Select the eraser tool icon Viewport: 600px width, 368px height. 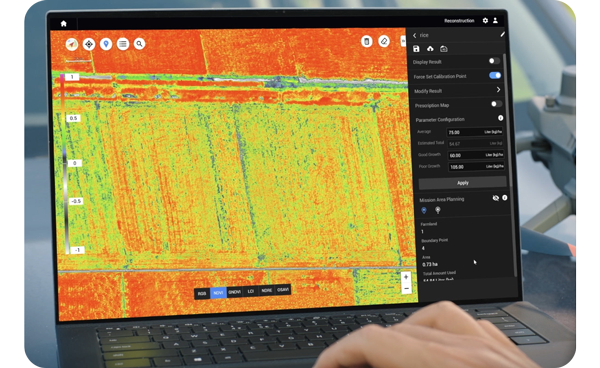(384, 41)
